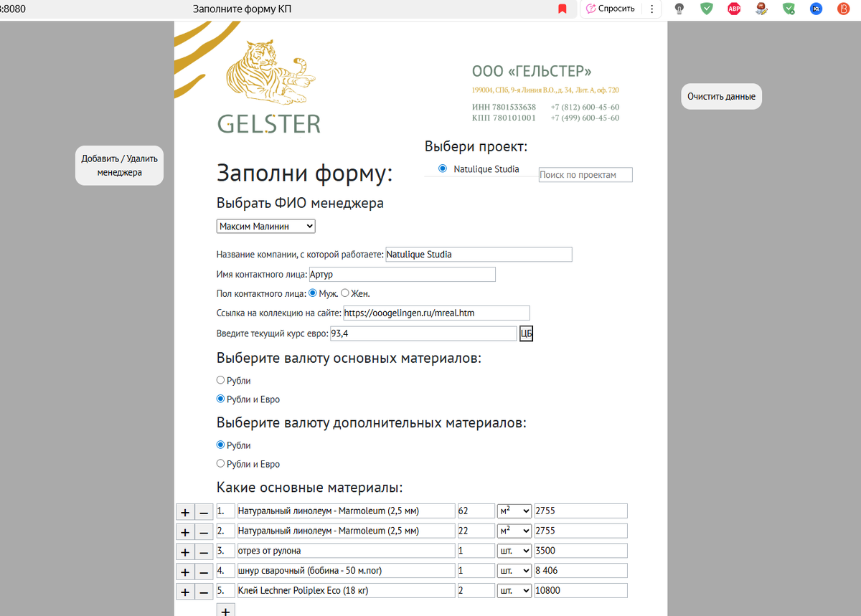
Task: Select Муж. gender radio button
Action: (312, 293)
